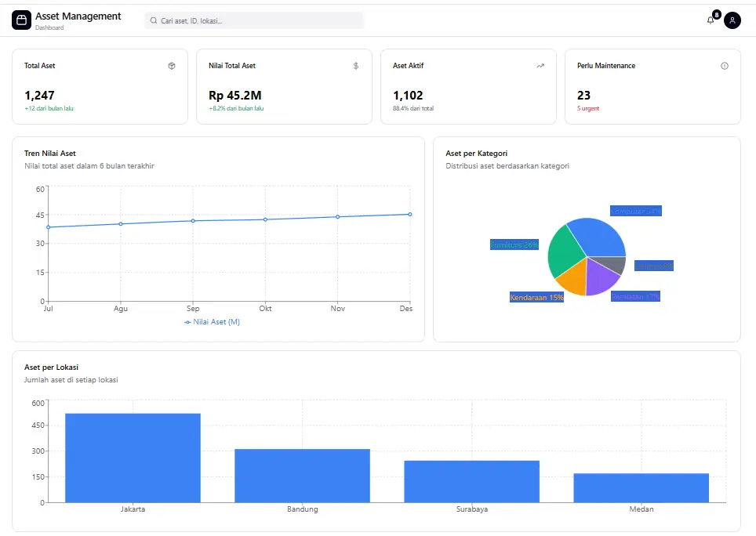Click the trending arrow icon on Aset Aktif card
This screenshot has height=536, width=756.
click(x=540, y=66)
